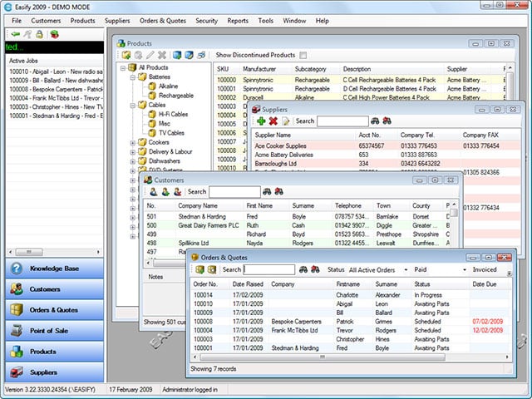Click the first blue cube icon in Products toolbar

(177, 55)
